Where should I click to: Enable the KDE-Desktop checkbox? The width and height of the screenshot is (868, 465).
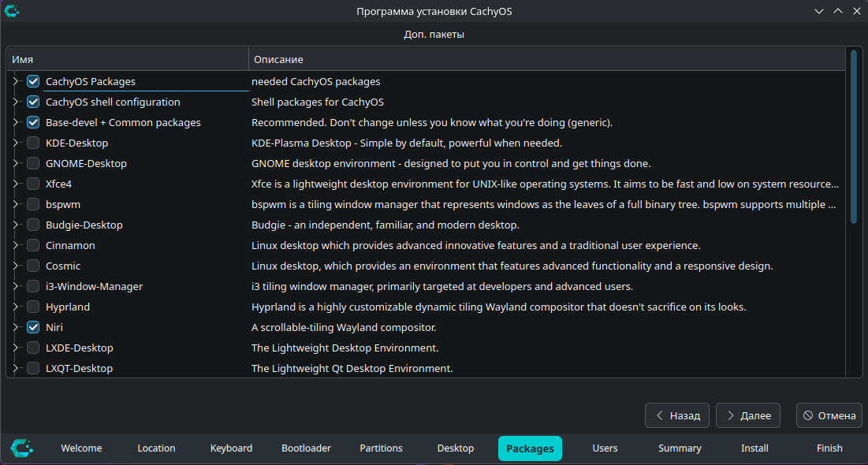point(33,143)
